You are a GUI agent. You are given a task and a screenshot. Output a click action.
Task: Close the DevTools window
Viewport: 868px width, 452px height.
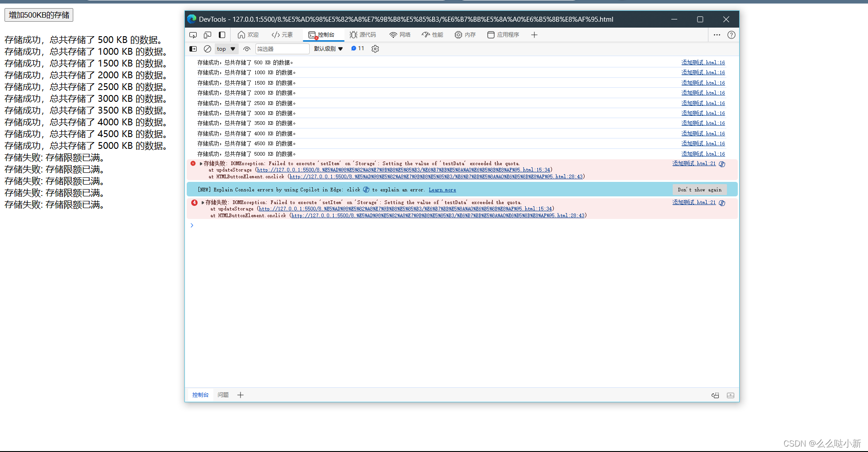[x=726, y=19]
